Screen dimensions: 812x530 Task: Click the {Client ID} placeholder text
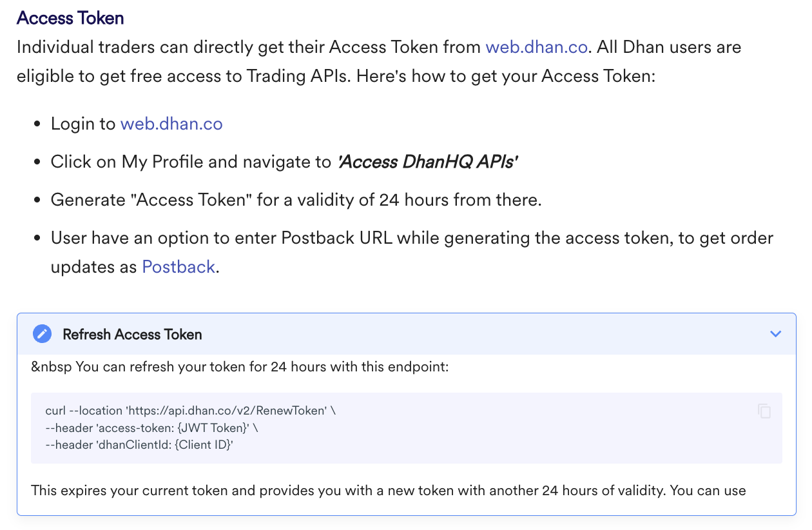coord(202,445)
